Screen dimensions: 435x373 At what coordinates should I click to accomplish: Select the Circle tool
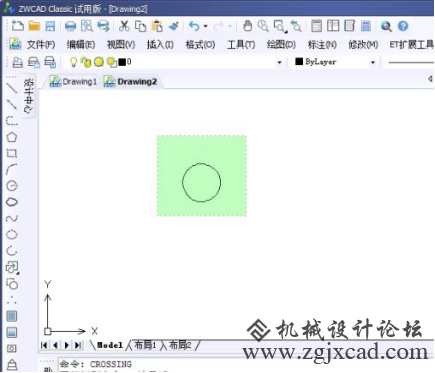[x=12, y=186]
